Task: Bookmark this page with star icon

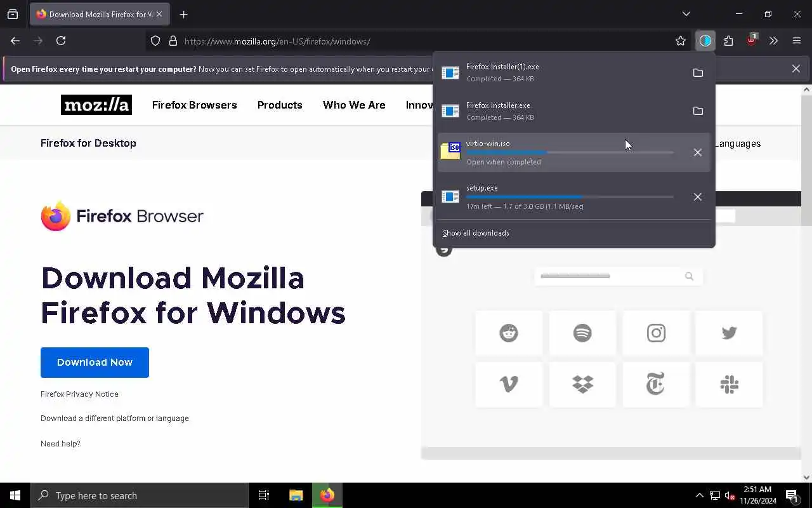Action: click(681, 41)
